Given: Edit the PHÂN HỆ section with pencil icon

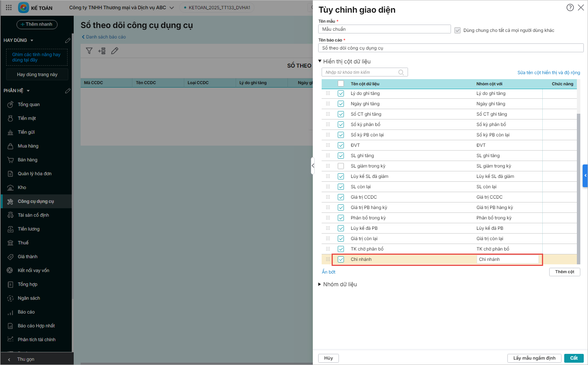Looking at the screenshot, I should click(x=68, y=91).
